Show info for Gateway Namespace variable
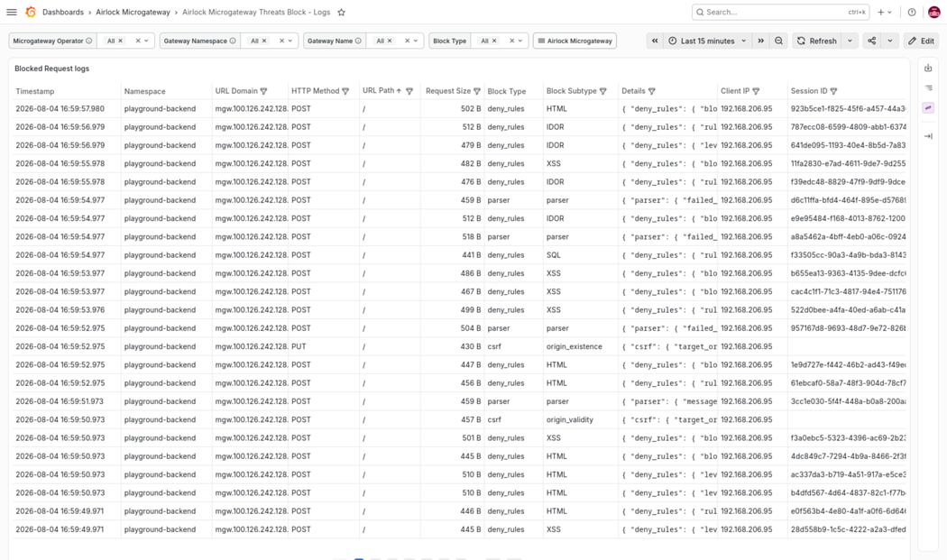The height and width of the screenshot is (560, 947). [x=233, y=41]
